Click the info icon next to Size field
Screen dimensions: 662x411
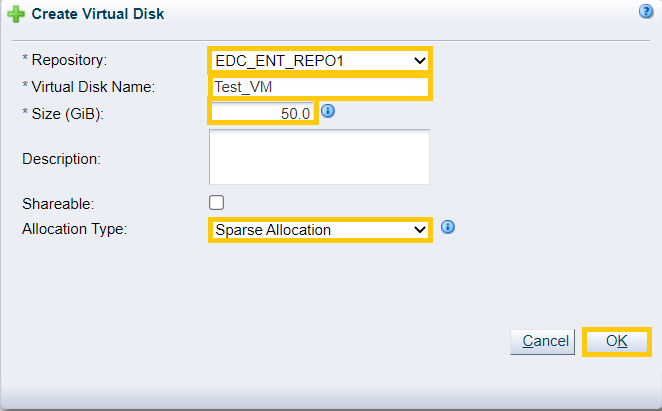328,111
